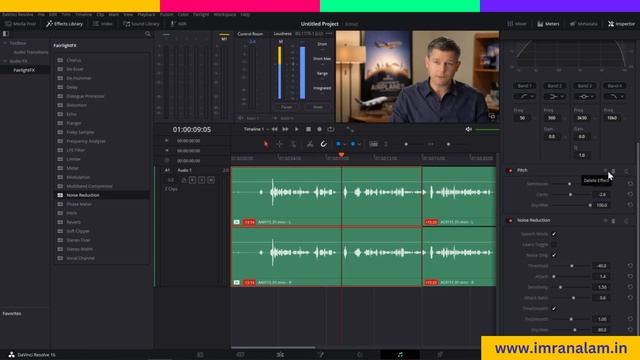Click the play button
640x360 pixels.
click(x=297, y=129)
